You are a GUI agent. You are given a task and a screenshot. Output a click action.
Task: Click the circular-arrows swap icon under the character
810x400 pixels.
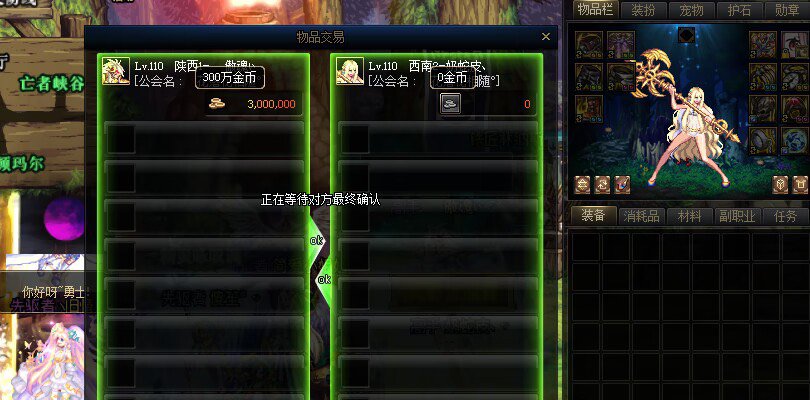[x=602, y=184]
